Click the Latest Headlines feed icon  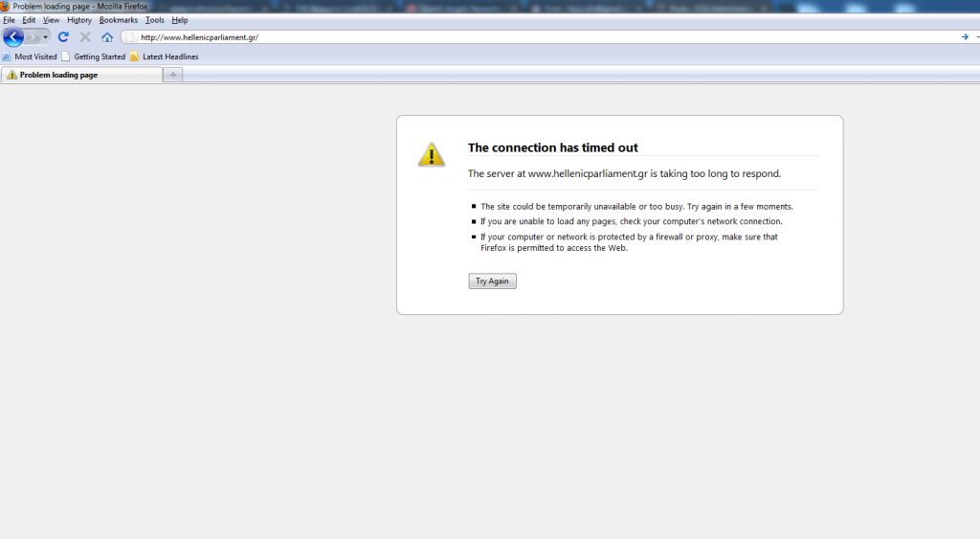click(x=135, y=56)
